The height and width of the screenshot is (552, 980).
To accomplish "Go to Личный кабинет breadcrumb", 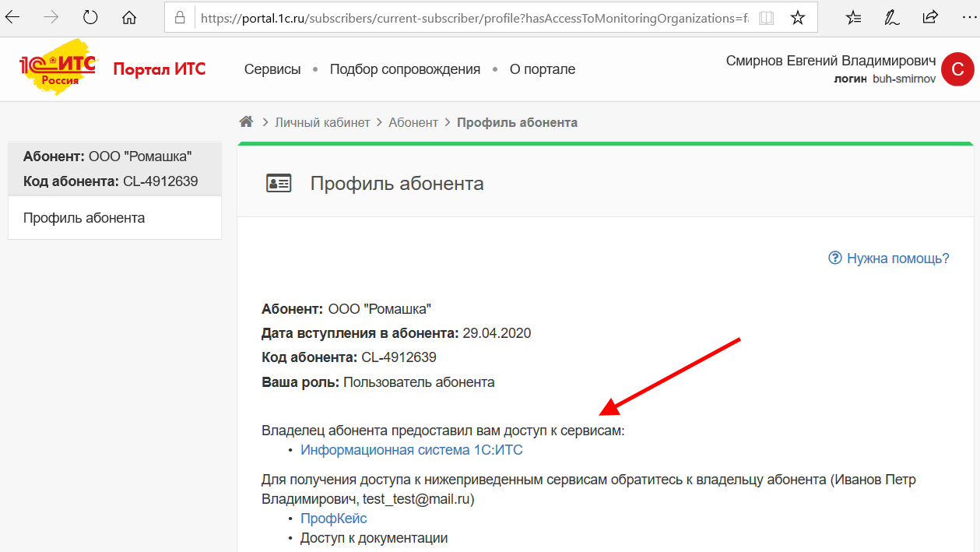I will pos(322,122).
